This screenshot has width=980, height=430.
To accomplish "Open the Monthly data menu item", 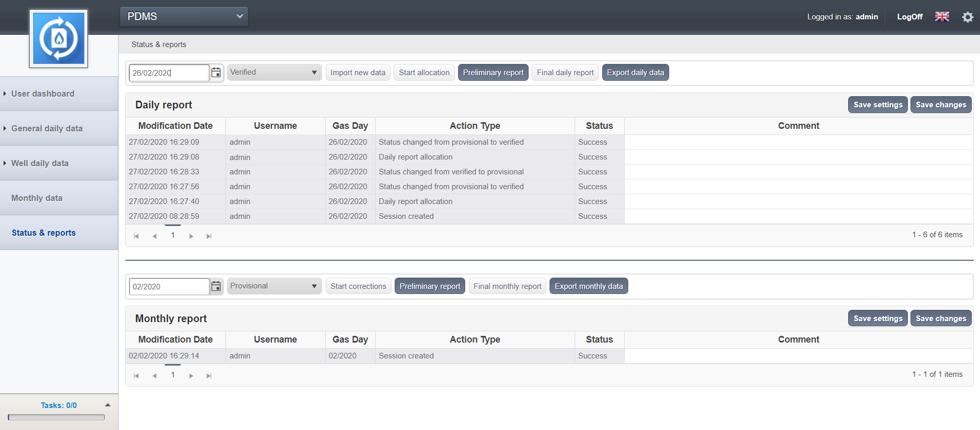I will pyautogui.click(x=37, y=198).
